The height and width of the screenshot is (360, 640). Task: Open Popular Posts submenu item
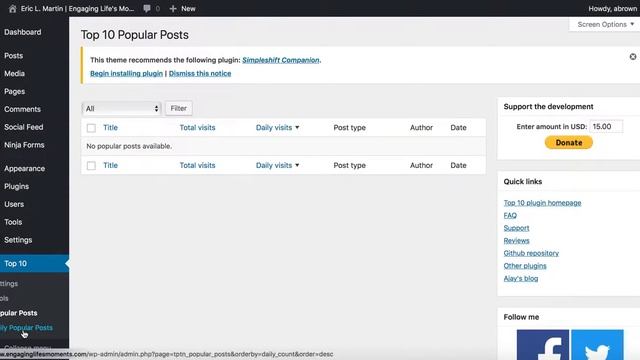tap(18, 313)
